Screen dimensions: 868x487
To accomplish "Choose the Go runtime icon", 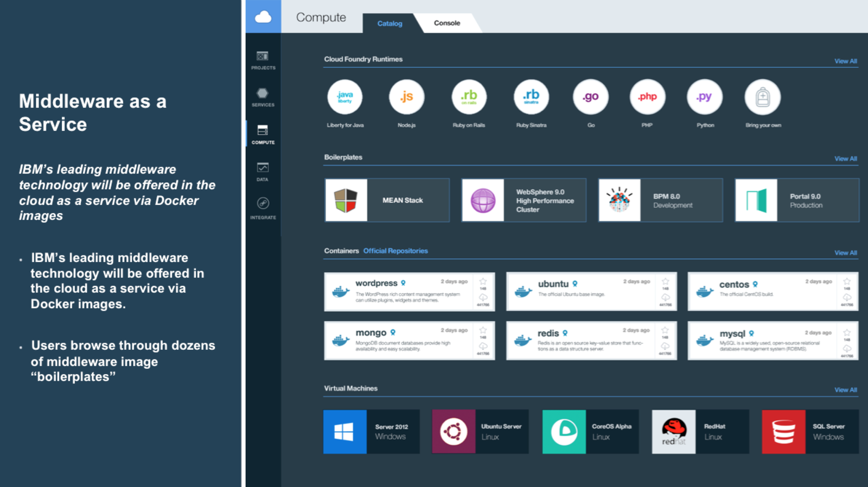I will tap(591, 97).
